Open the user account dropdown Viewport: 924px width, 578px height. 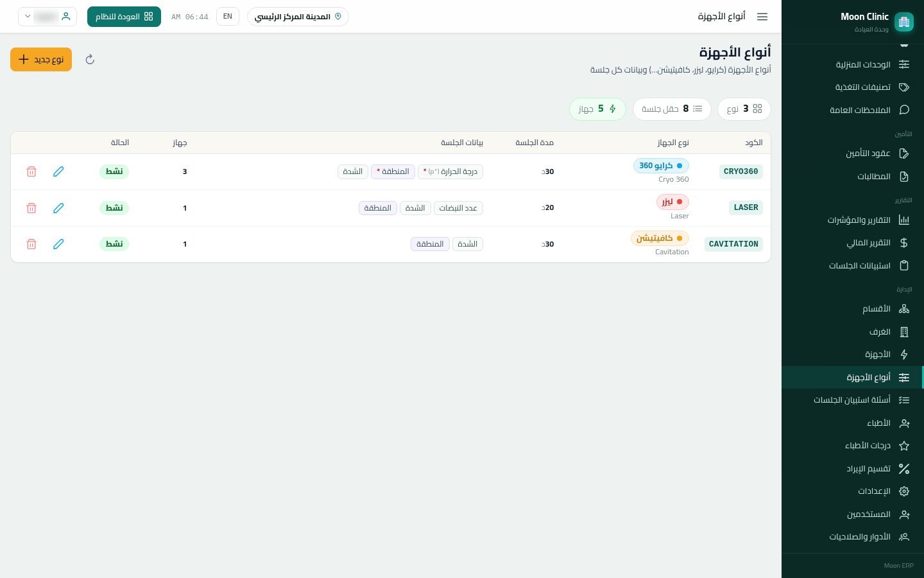tap(47, 17)
